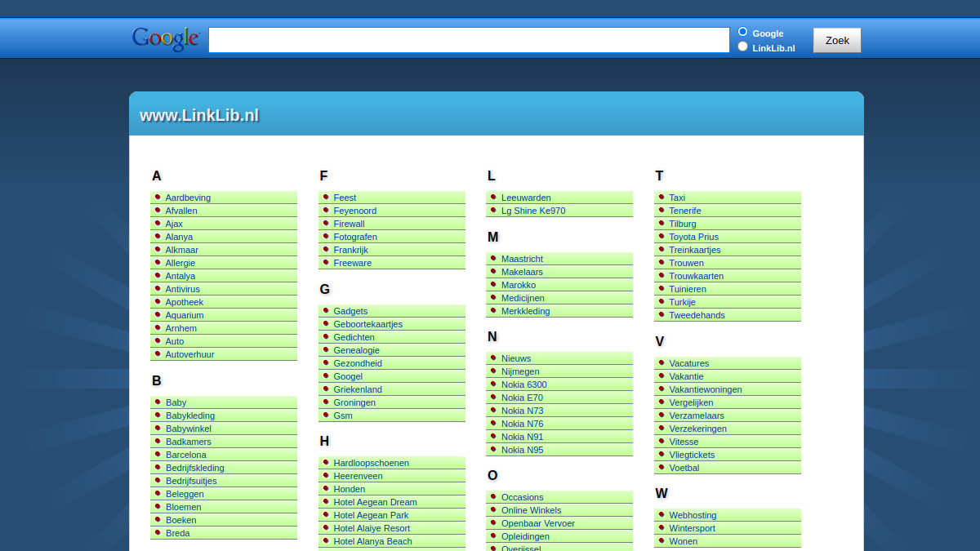Open the Beleggen link
This screenshot has width=980, height=551.
(185, 494)
